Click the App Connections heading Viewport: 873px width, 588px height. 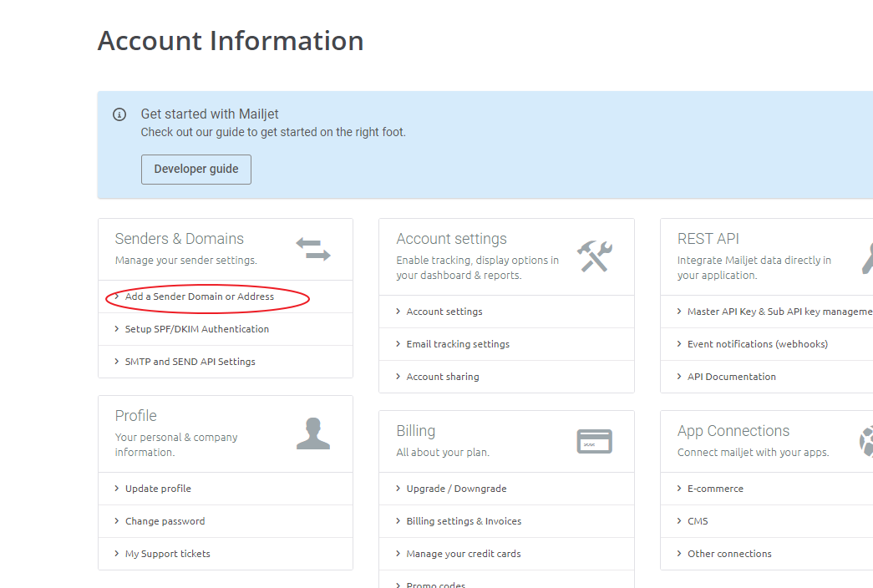click(733, 431)
